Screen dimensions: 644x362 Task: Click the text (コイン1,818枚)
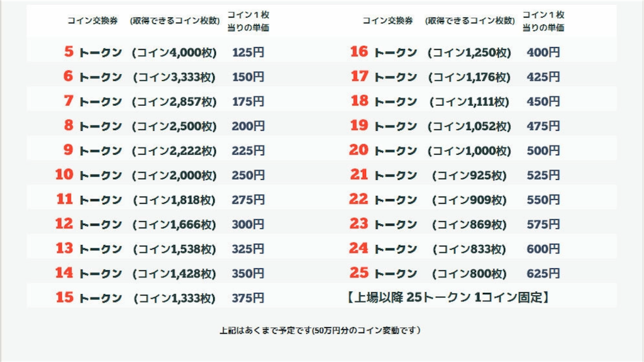coord(174,200)
